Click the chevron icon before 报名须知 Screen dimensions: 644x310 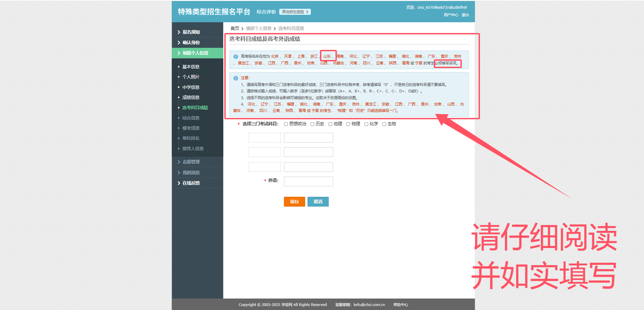pyautogui.click(x=179, y=32)
